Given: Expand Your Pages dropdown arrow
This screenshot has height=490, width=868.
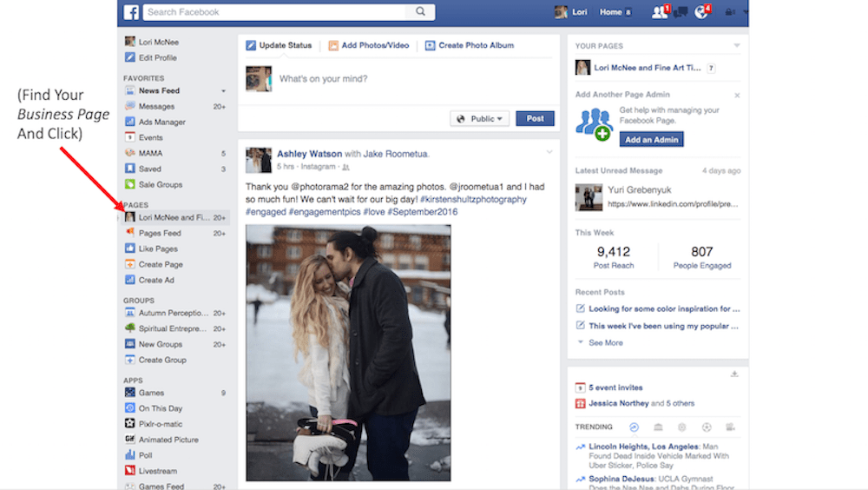Looking at the screenshot, I should 737,45.
